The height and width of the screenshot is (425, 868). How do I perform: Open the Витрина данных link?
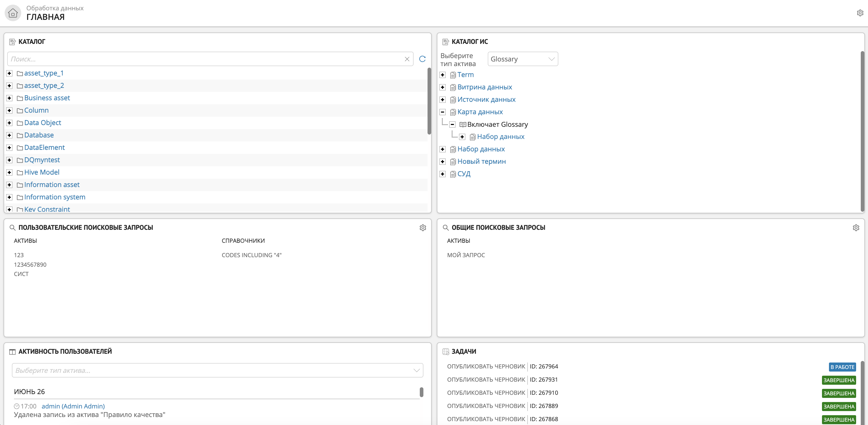(x=485, y=87)
